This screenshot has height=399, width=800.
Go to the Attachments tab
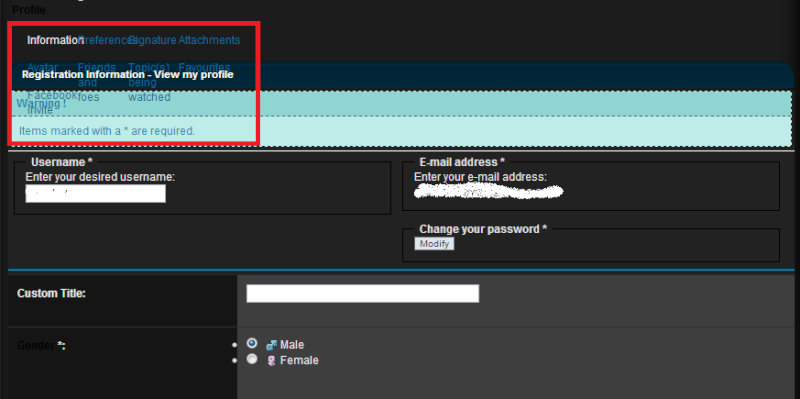click(x=209, y=40)
